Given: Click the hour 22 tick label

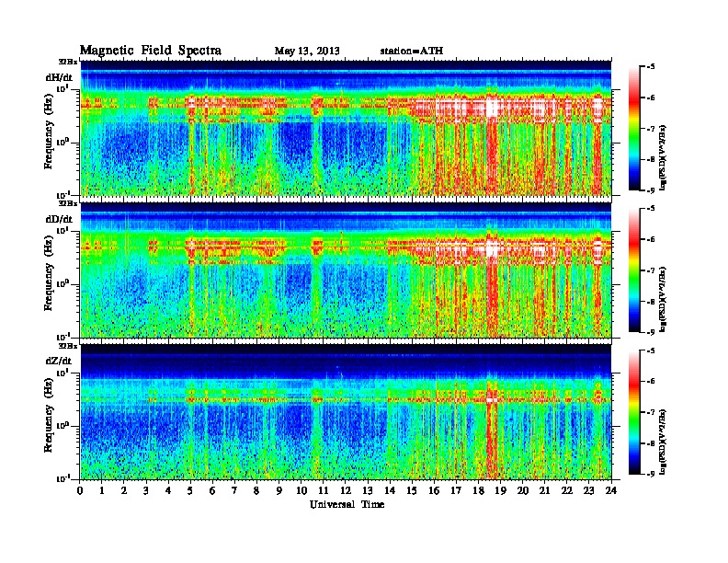Looking at the screenshot, I should coord(567,490).
